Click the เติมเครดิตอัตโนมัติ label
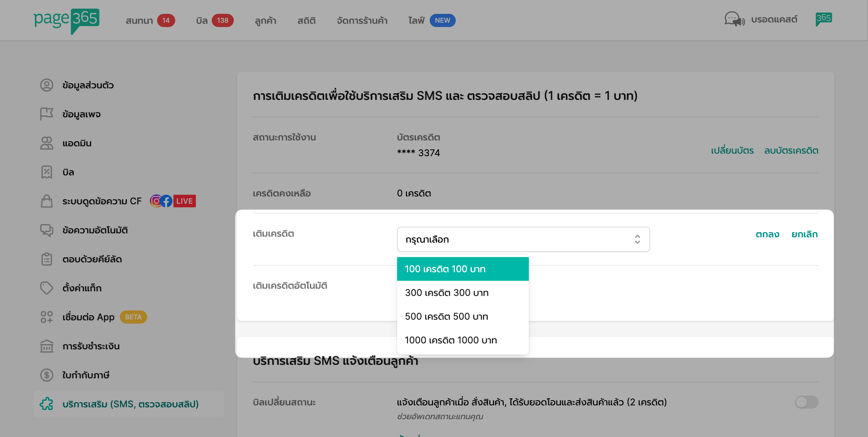This screenshot has height=437, width=868. click(290, 286)
